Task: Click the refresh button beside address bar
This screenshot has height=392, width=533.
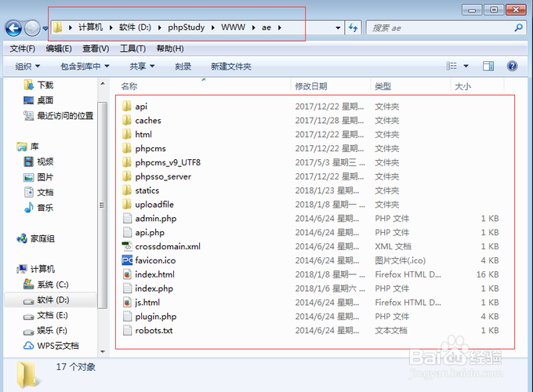Action: pyautogui.click(x=353, y=28)
